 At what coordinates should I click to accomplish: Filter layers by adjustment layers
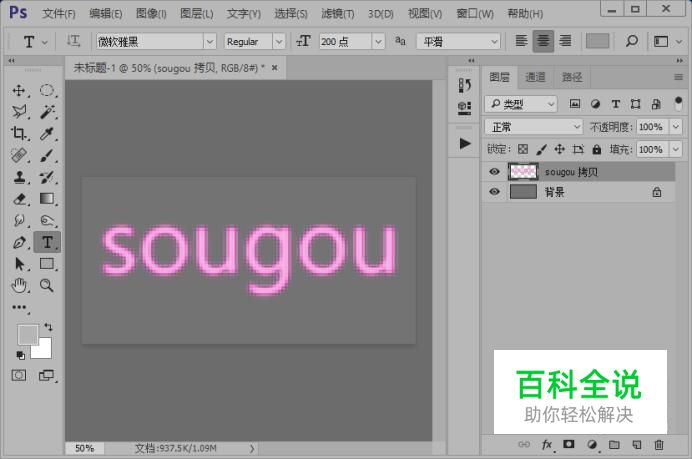tap(595, 104)
